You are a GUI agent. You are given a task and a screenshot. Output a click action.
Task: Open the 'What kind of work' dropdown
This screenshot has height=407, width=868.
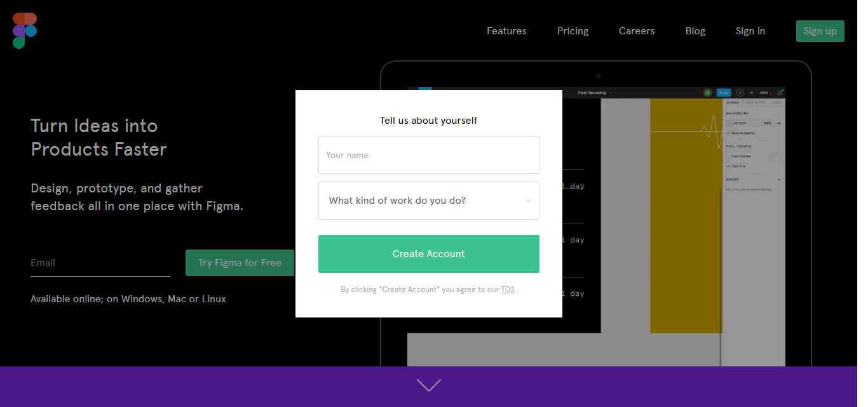point(428,201)
